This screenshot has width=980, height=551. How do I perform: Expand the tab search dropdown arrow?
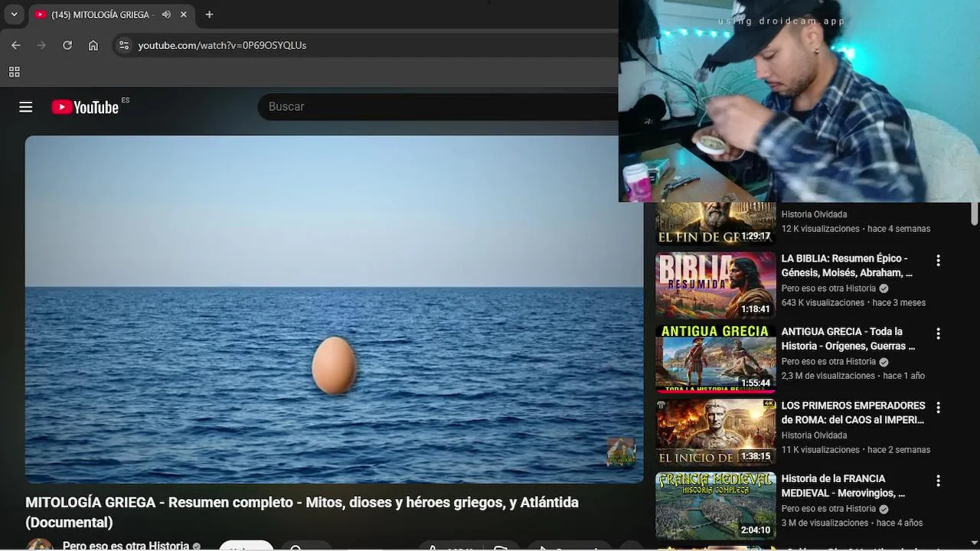coord(14,15)
